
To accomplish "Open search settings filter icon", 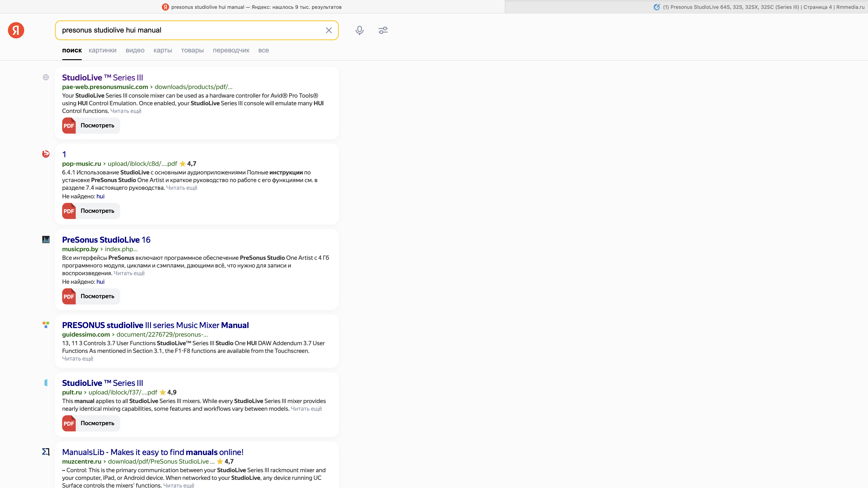I will coord(383,30).
